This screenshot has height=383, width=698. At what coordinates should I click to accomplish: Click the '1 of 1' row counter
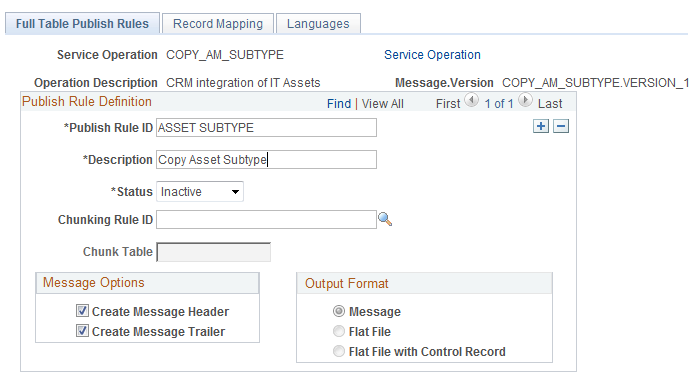pyautogui.click(x=499, y=104)
